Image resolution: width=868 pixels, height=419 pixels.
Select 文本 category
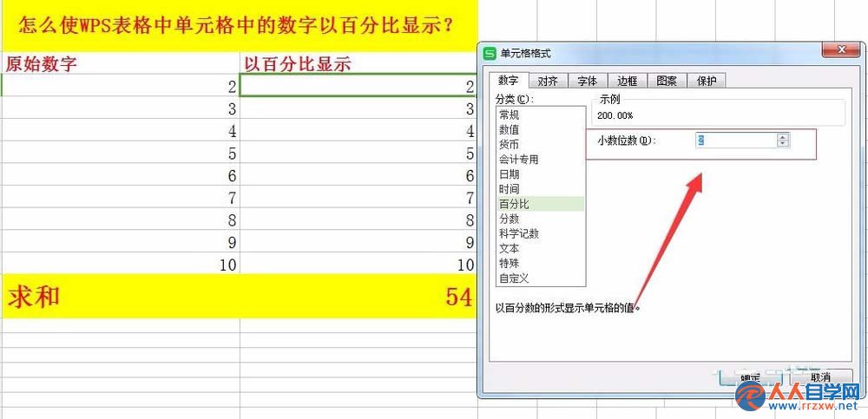pyautogui.click(x=540, y=248)
